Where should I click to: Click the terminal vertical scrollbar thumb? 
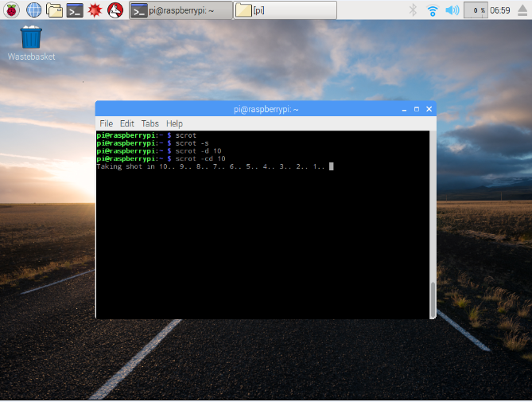point(433,299)
